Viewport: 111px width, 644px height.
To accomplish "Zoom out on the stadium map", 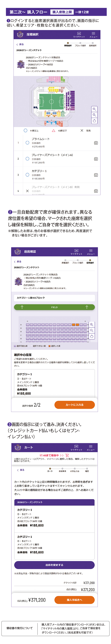I will click(x=94, y=115).
